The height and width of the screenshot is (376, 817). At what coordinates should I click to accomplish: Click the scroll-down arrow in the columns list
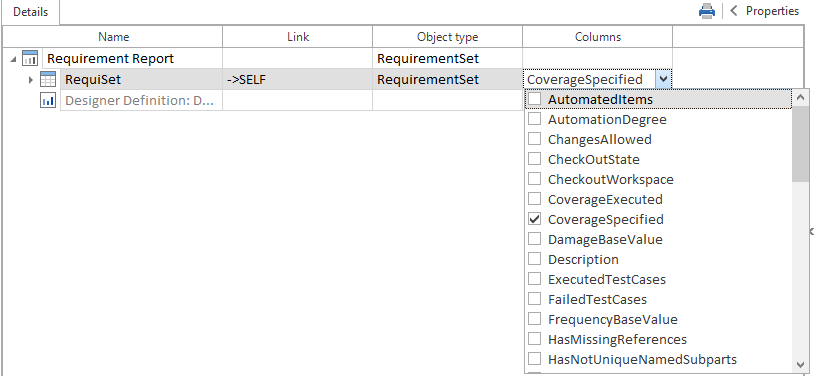800,365
